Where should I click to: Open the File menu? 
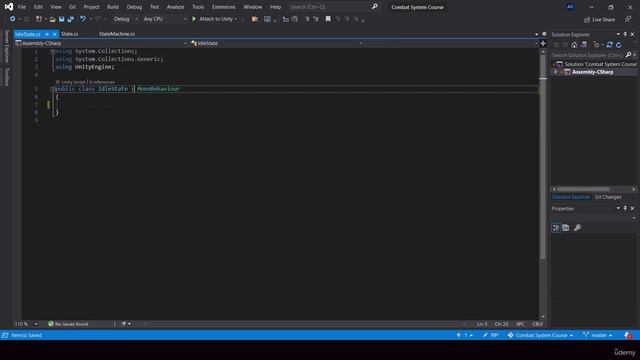[22, 7]
